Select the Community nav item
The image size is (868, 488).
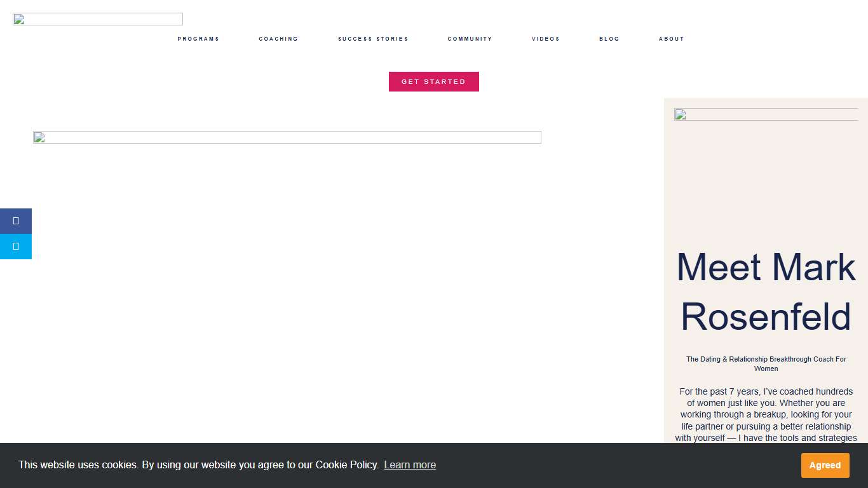click(x=470, y=39)
